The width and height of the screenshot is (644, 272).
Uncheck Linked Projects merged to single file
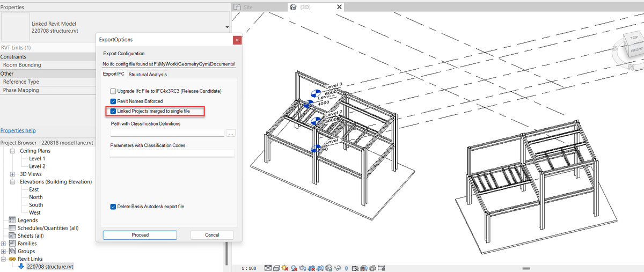coord(113,112)
